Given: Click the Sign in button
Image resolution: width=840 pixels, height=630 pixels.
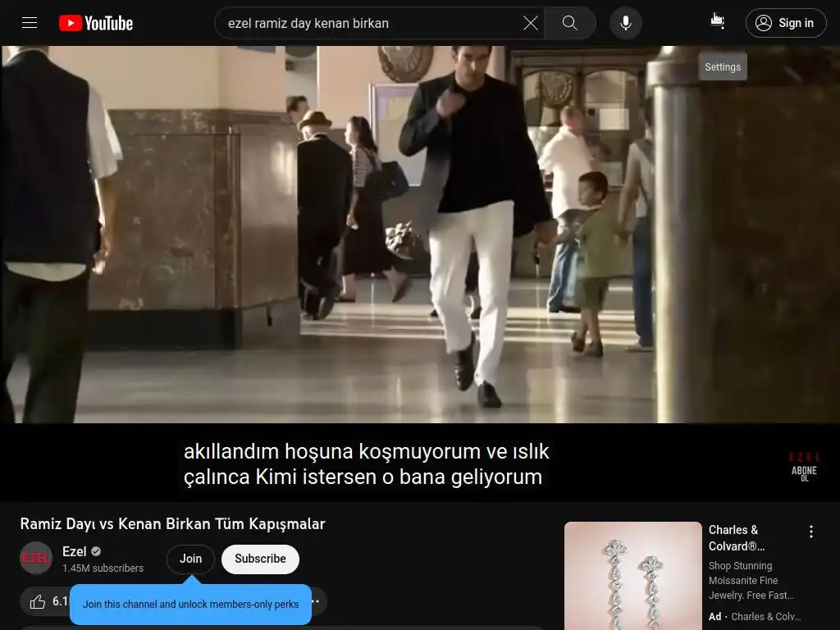Looking at the screenshot, I should [x=786, y=23].
